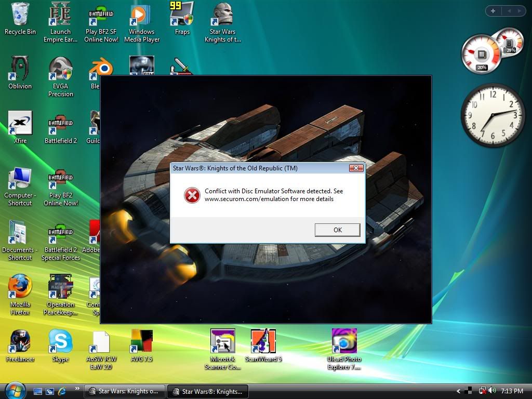532x399 pixels.
Task: Expand hidden Quick Launch items chevron
Action: [77, 389]
